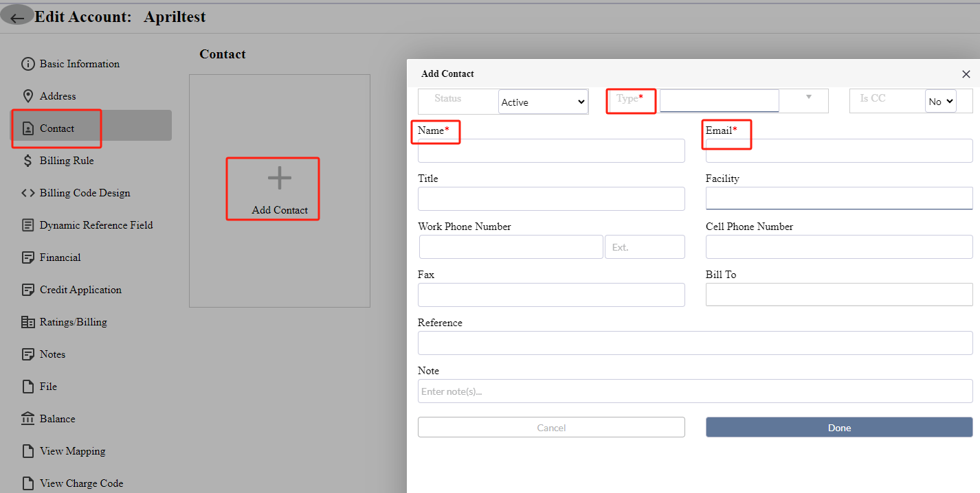
Task: Click the Address location pin icon
Action: click(27, 96)
